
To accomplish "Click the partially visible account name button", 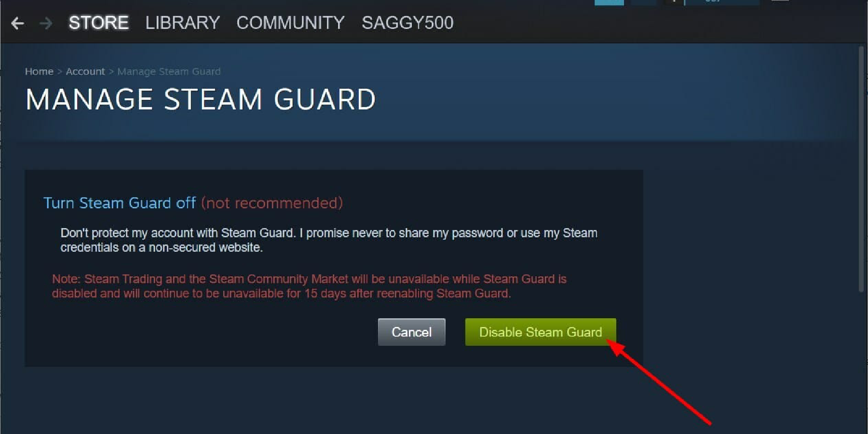I will [722, 2].
